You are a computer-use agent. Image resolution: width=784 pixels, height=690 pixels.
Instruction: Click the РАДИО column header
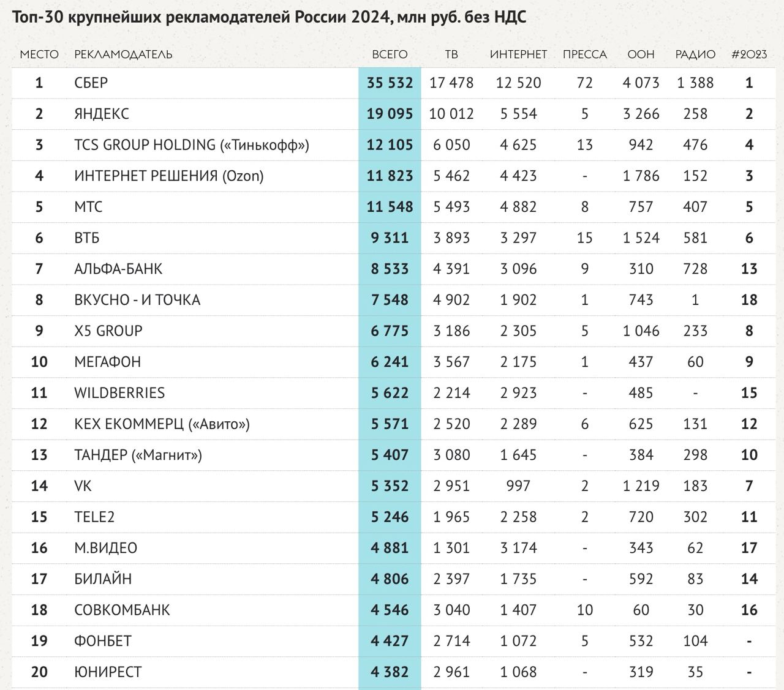click(695, 54)
